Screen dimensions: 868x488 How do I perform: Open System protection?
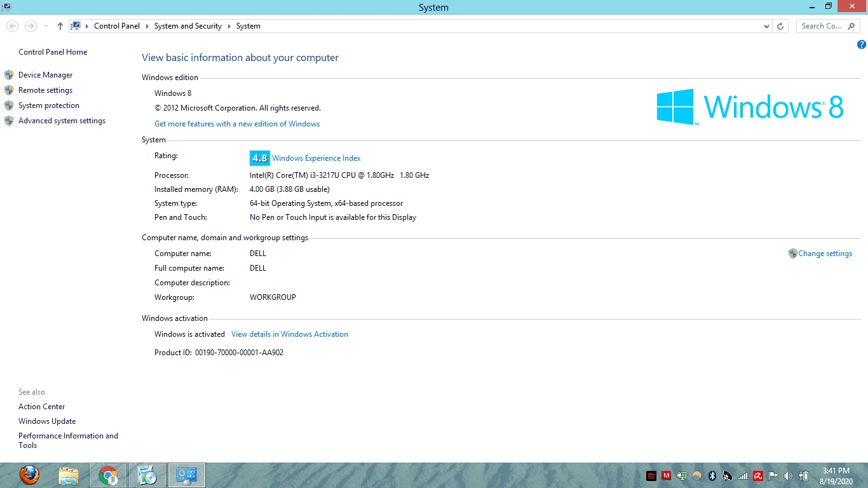[x=49, y=105]
